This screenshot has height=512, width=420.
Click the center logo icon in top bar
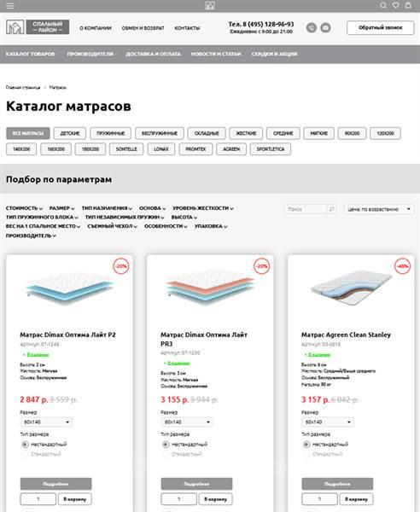(210, 6)
